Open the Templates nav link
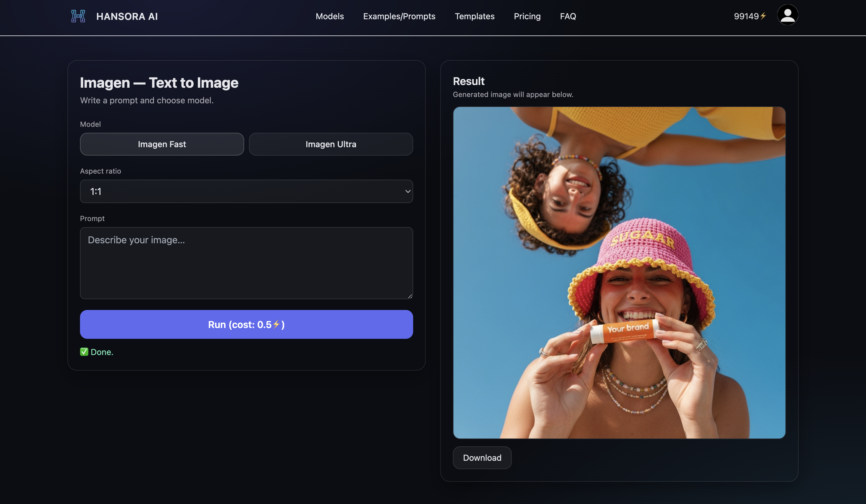 (474, 16)
